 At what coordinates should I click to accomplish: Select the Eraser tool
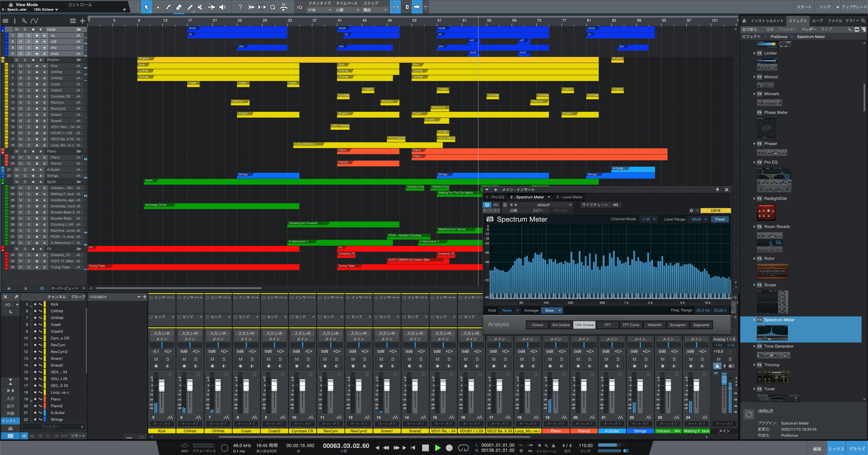coord(179,7)
